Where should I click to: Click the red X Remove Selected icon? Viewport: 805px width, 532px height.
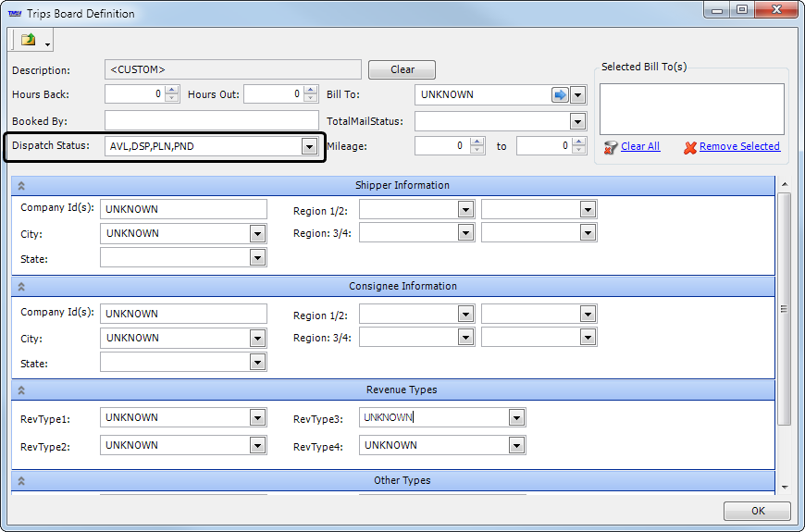690,147
